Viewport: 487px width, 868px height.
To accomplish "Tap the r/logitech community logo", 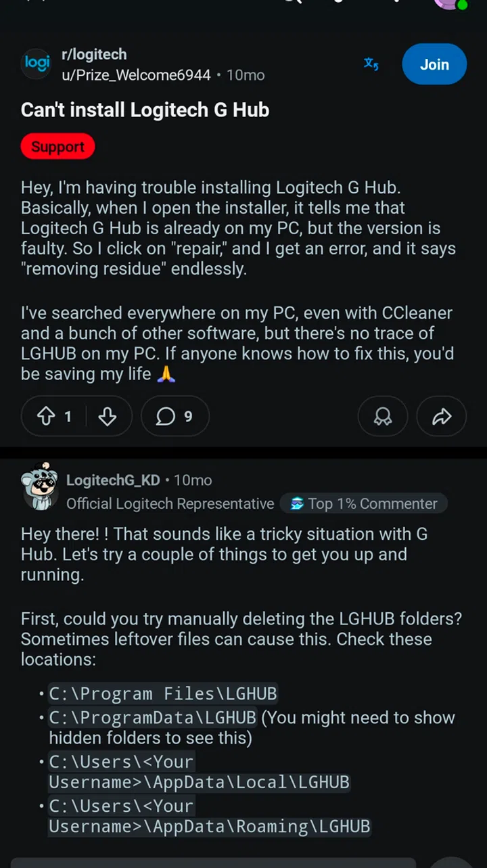I will pyautogui.click(x=36, y=64).
